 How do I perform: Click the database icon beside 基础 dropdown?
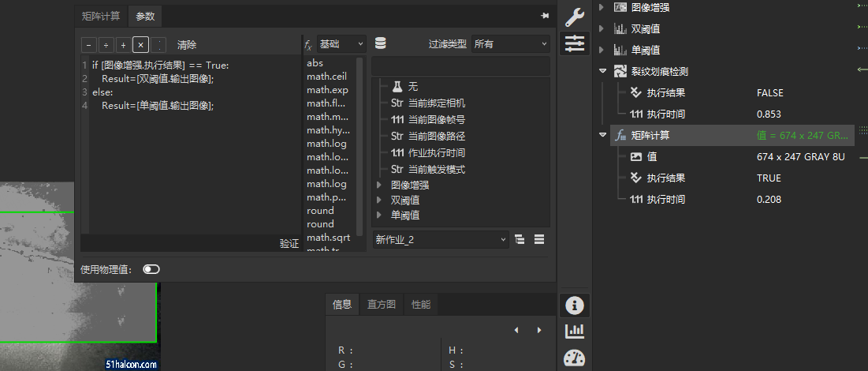381,44
